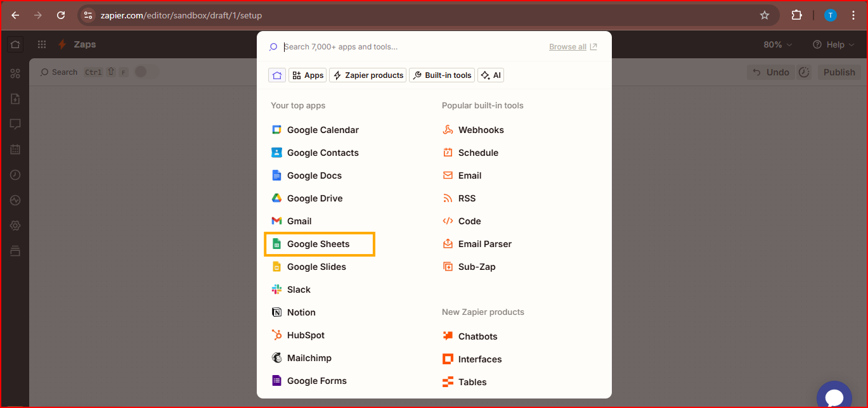Open the 80% zoom dropdown

[778, 45]
